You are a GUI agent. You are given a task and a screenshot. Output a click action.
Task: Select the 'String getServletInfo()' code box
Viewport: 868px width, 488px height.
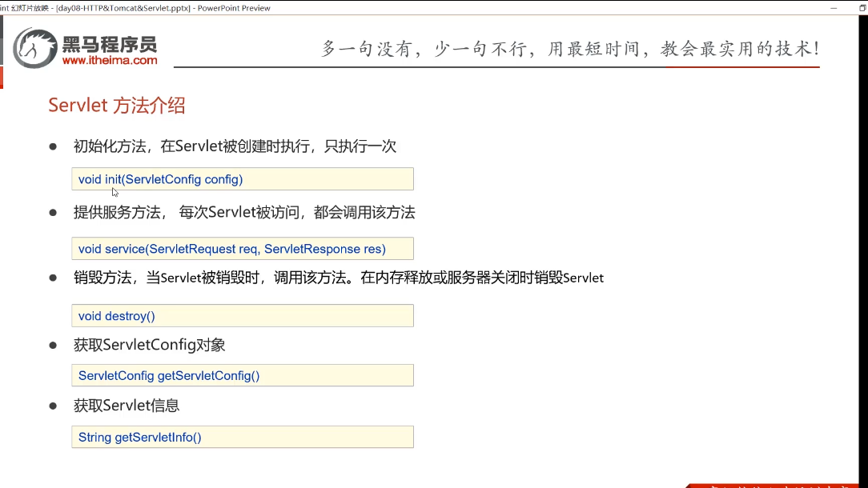(243, 437)
